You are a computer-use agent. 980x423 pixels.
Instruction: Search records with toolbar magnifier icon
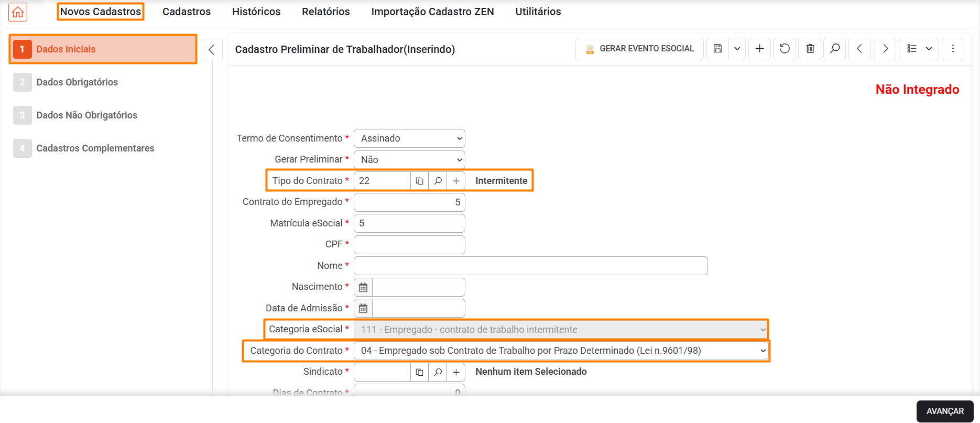835,49
